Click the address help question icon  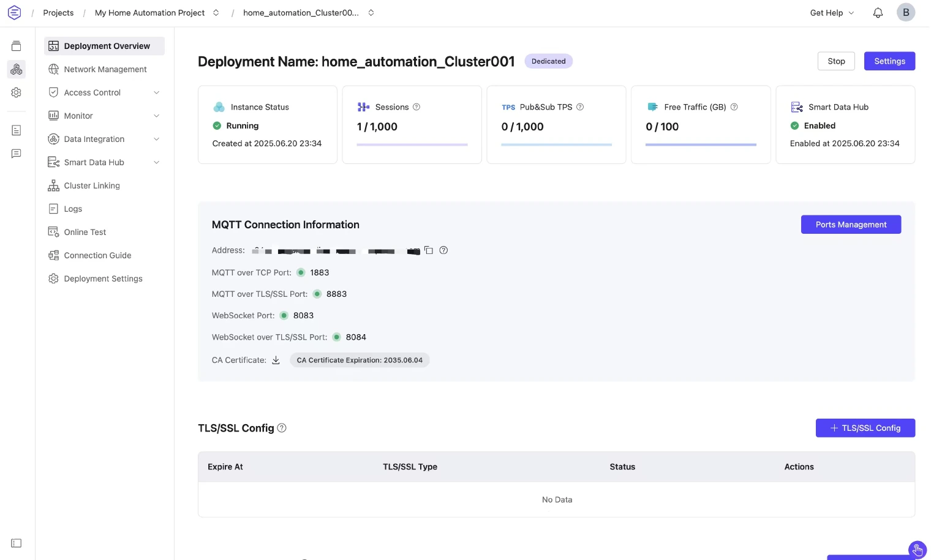443,250
